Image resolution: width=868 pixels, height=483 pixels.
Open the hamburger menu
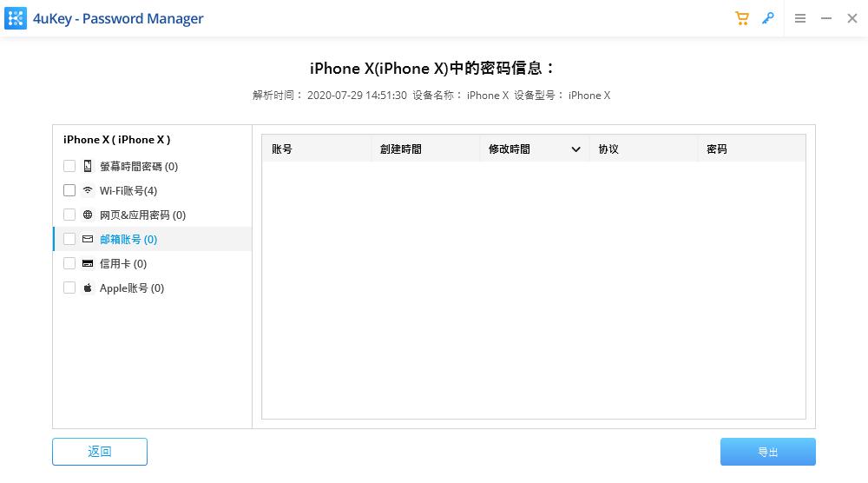tap(800, 18)
